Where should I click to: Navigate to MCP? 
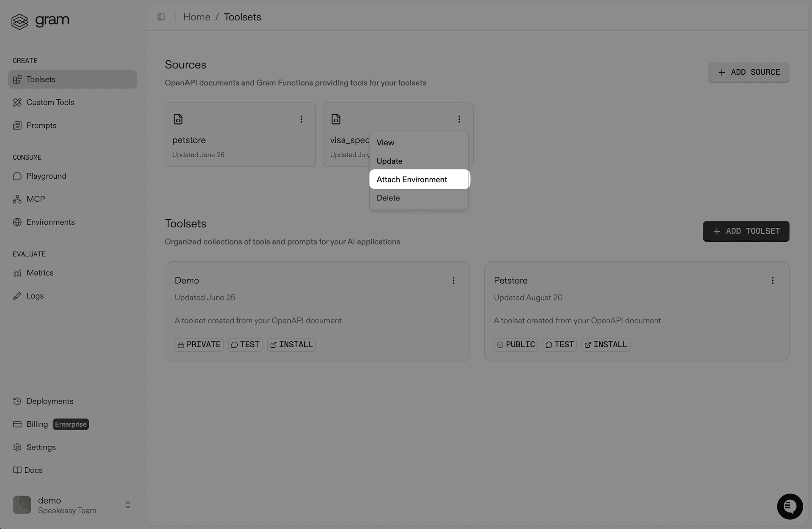point(36,199)
